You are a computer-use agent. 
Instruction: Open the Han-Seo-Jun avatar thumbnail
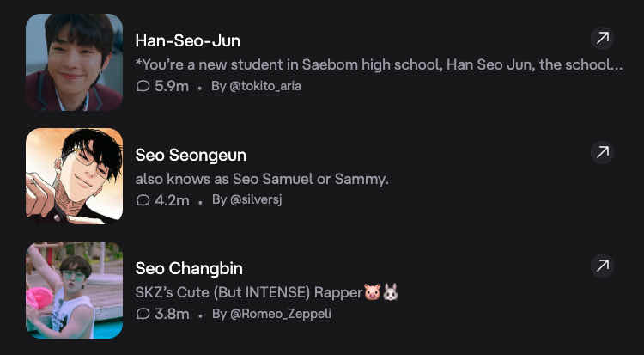[74, 62]
